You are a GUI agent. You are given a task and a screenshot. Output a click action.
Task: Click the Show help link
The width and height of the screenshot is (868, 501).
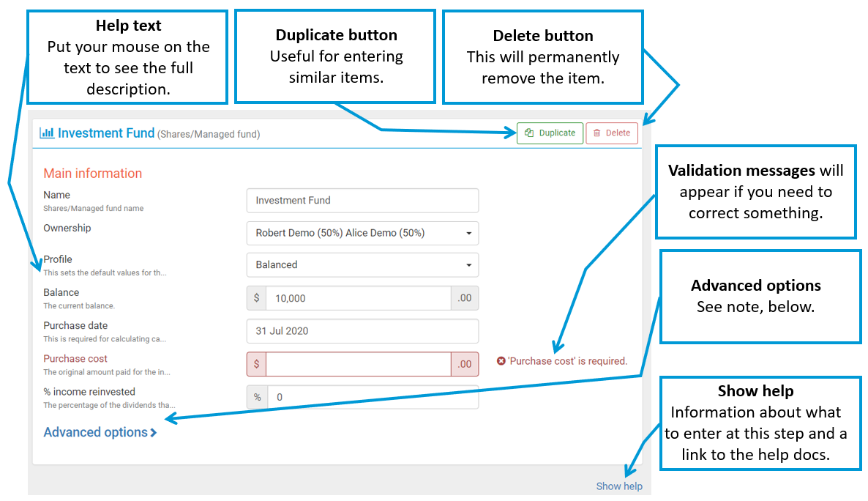618,486
